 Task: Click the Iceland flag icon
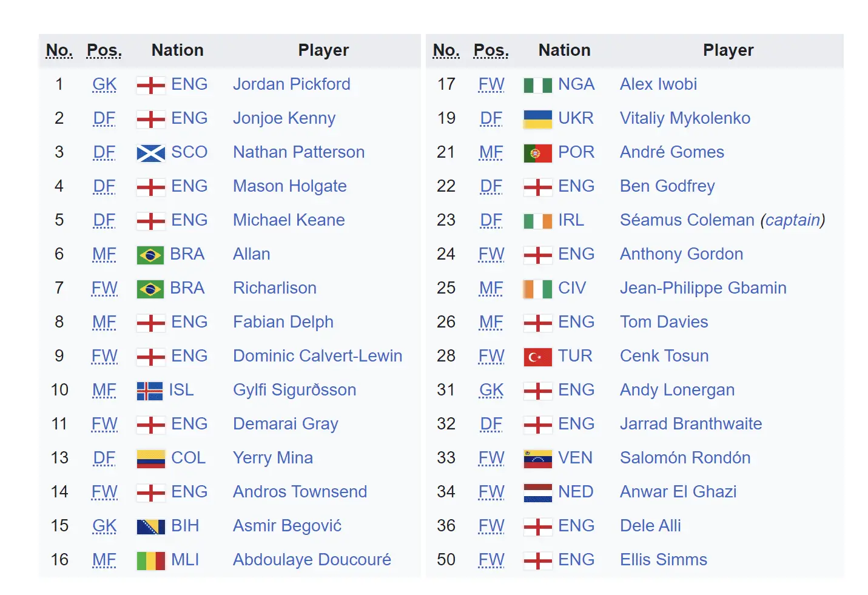coord(150,391)
